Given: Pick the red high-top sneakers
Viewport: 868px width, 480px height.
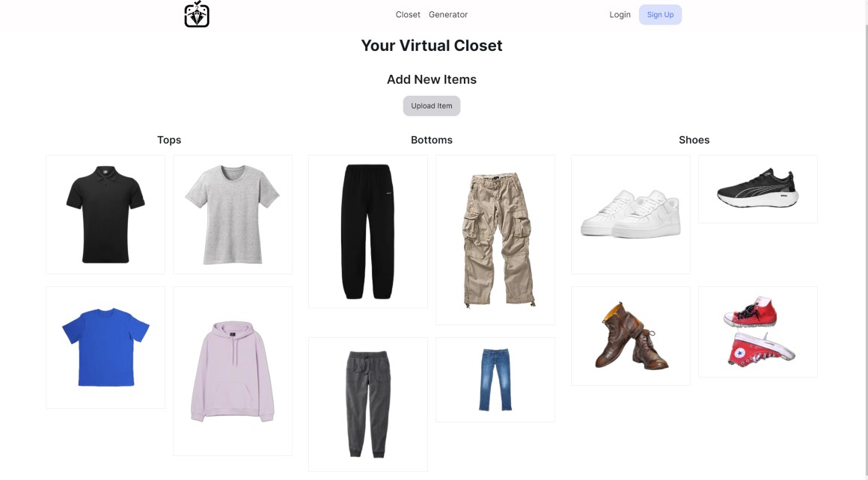Looking at the screenshot, I should pyautogui.click(x=758, y=332).
